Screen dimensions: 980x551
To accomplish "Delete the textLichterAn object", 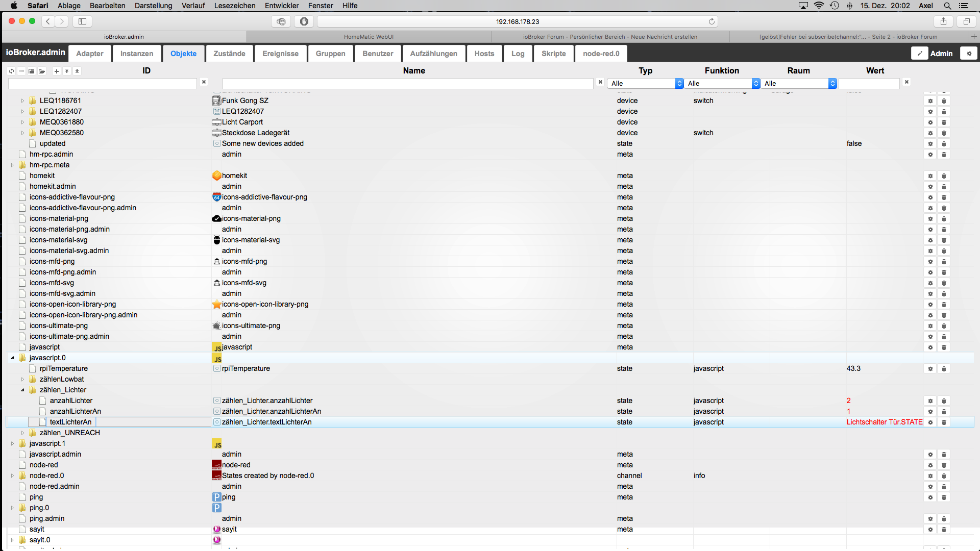I will 944,422.
